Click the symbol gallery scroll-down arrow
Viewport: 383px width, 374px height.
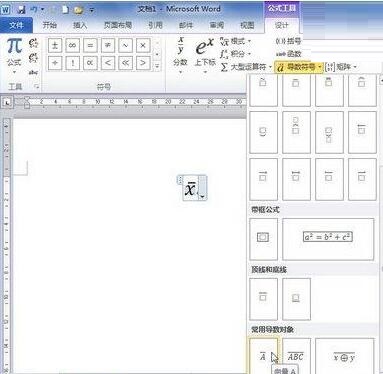point(157,54)
